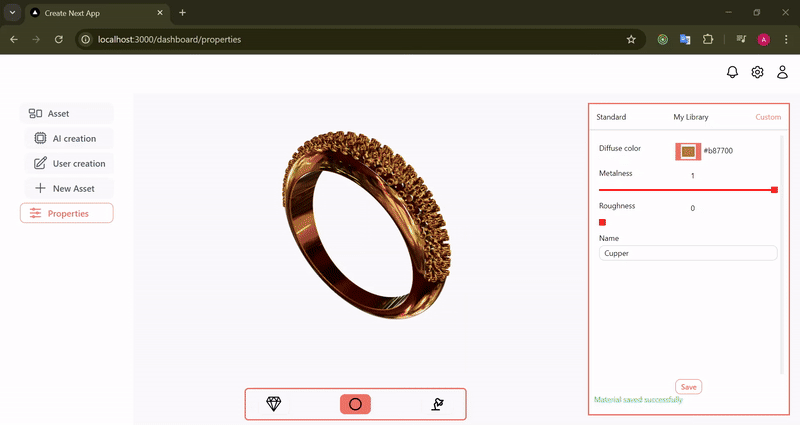Click the Metalness value 1
Viewport: 800px width, 425px height.
pyautogui.click(x=692, y=176)
